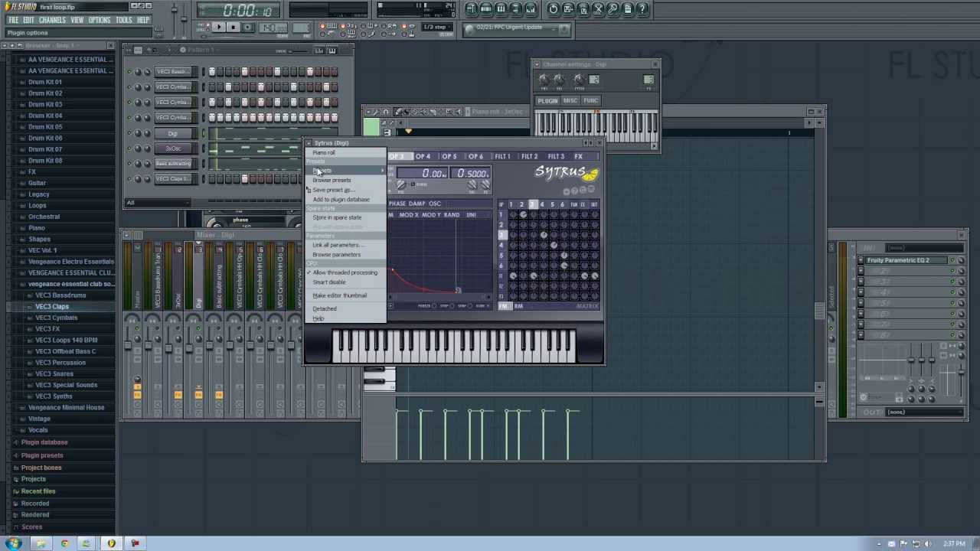The height and width of the screenshot is (551, 980).
Task: Open the VEC3 Snares browser folder
Action: pos(54,373)
